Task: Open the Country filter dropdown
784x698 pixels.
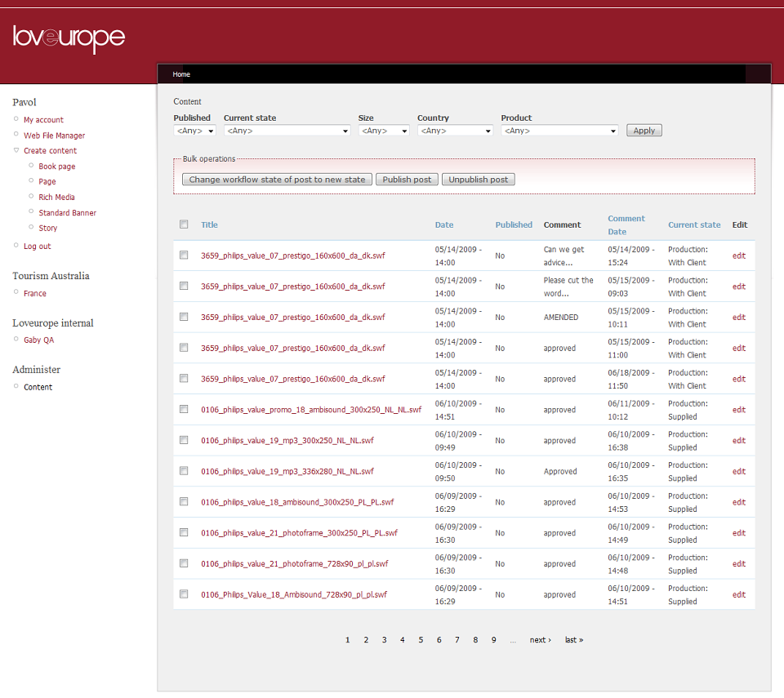Action: click(x=455, y=131)
